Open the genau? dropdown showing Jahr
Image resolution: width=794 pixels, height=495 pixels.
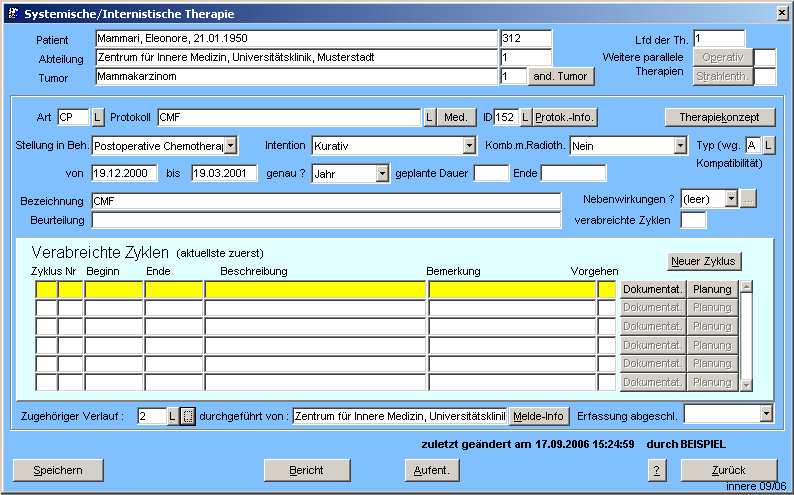click(x=382, y=174)
